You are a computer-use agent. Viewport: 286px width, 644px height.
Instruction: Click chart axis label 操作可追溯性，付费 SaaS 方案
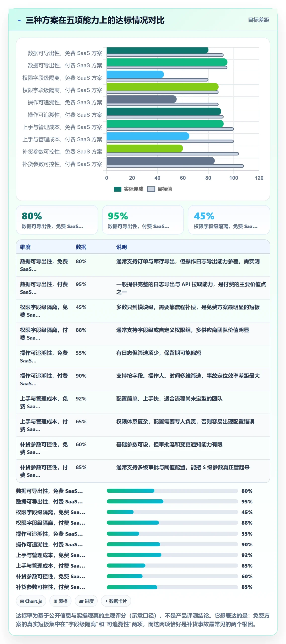tap(65, 115)
